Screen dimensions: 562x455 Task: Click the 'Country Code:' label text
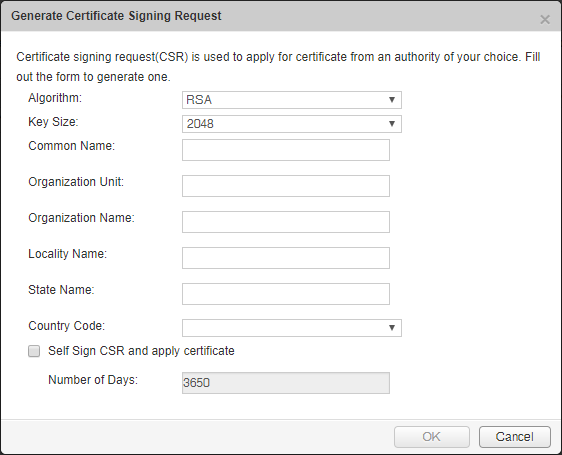[66, 326]
